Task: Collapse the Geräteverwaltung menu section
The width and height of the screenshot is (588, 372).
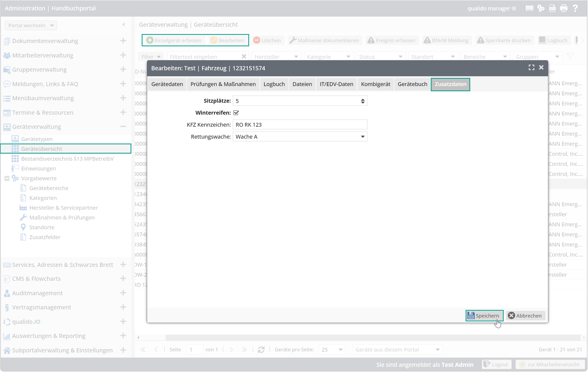Action: click(123, 126)
